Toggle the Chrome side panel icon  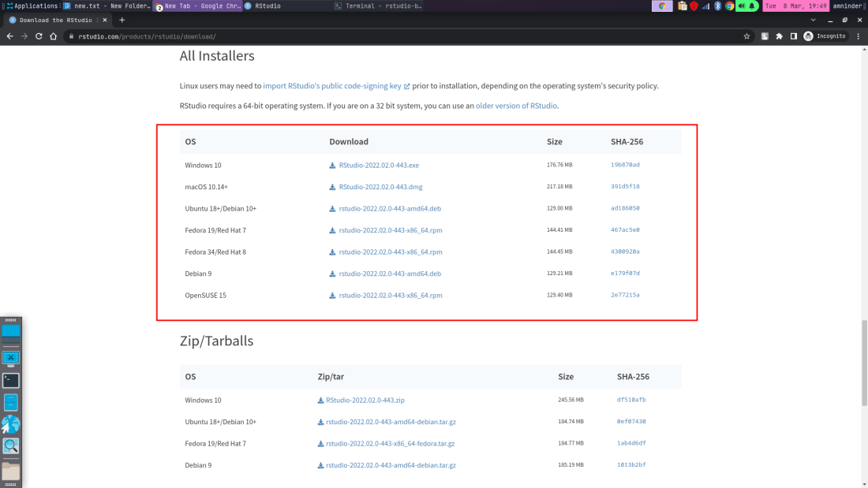pos(794,36)
